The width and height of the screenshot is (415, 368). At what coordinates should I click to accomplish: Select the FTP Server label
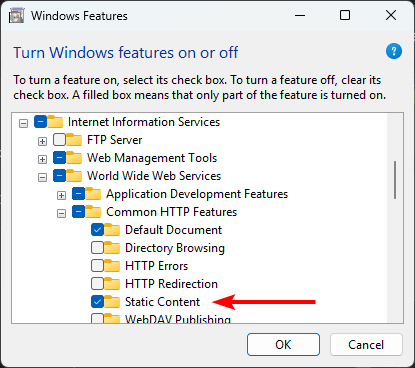click(115, 140)
